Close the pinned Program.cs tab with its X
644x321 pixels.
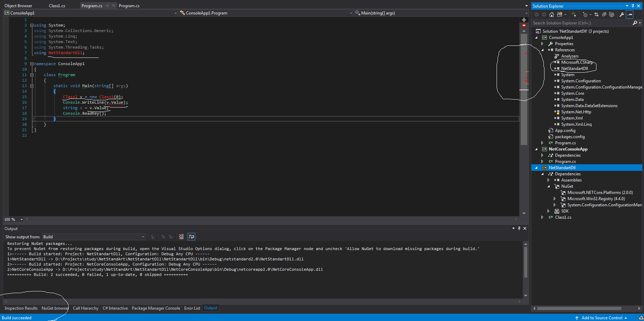coord(114,6)
